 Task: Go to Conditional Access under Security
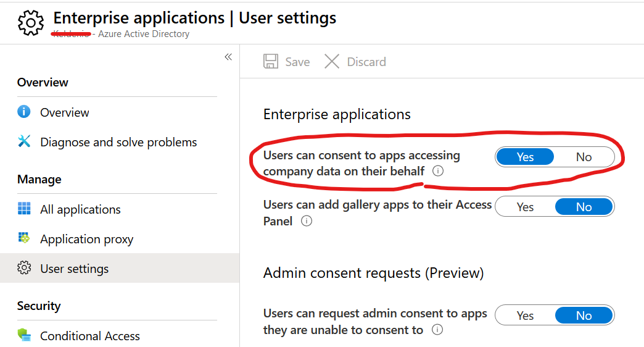(90, 336)
